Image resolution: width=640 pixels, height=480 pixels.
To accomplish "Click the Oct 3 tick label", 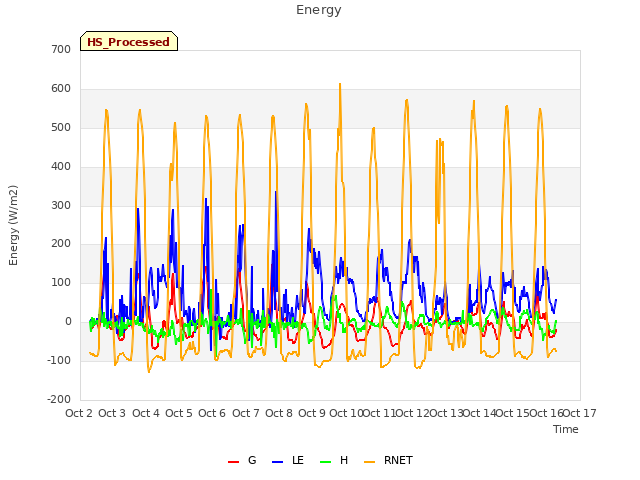I will pyautogui.click(x=112, y=413).
